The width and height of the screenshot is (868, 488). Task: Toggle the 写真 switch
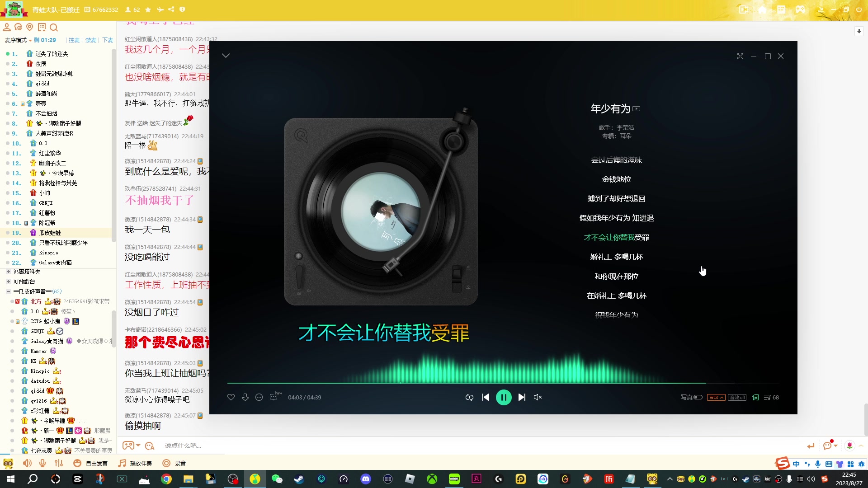[692, 397]
